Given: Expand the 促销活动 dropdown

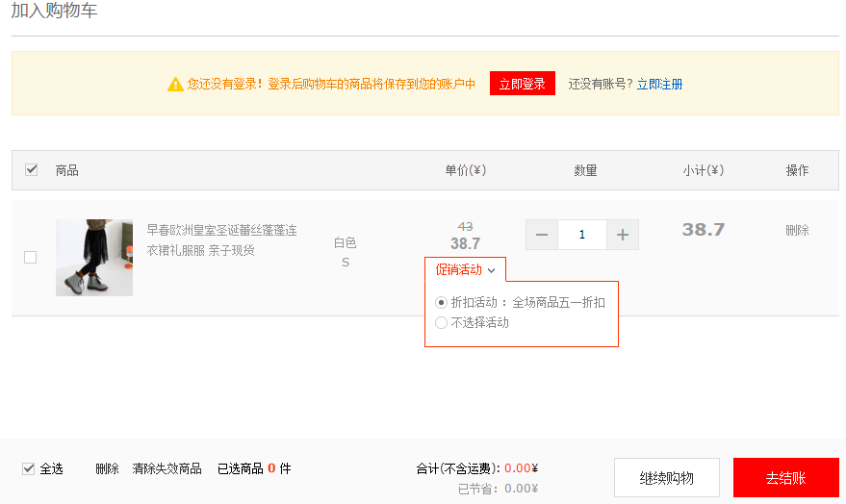Looking at the screenshot, I should [465, 269].
